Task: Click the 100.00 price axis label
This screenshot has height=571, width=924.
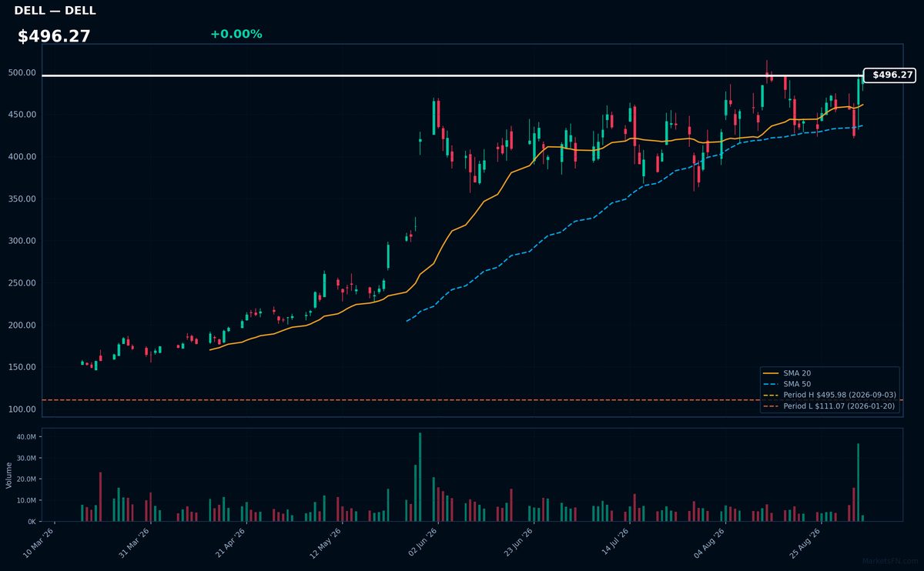Action: coord(22,409)
